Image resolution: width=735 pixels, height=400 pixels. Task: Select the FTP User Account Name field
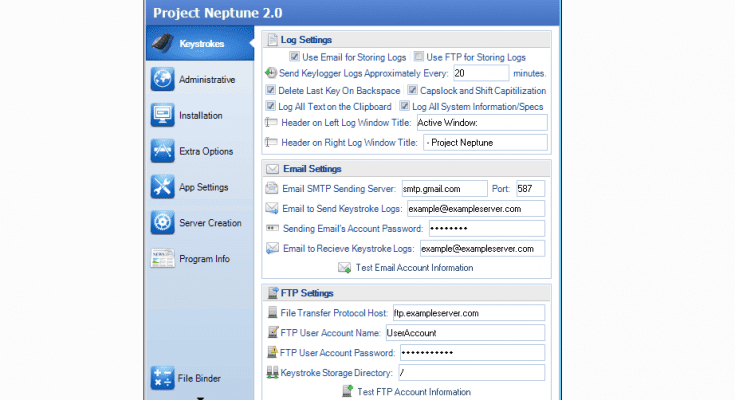click(x=469, y=332)
